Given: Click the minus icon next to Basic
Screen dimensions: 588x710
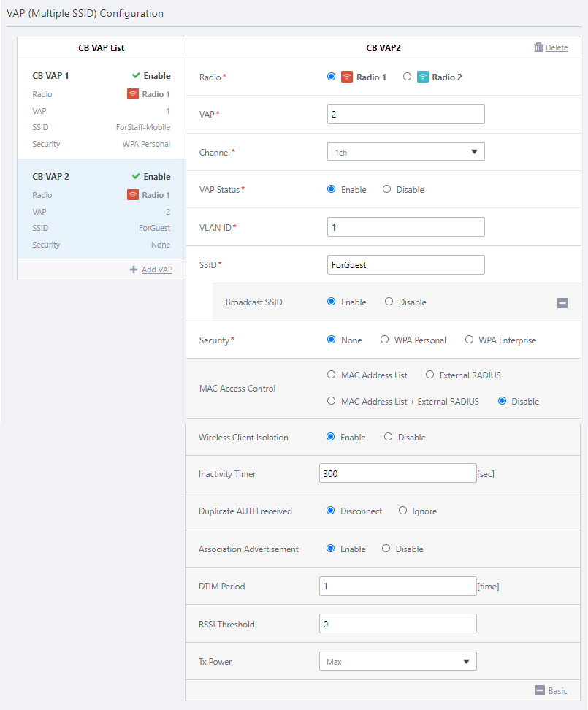Looking at the screenshot, I should coord(540,690).
